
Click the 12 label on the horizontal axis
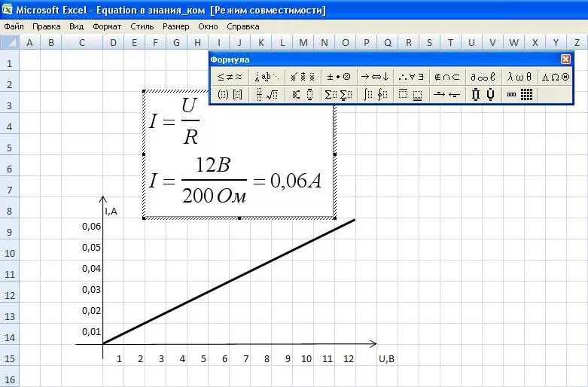[349, 359]
